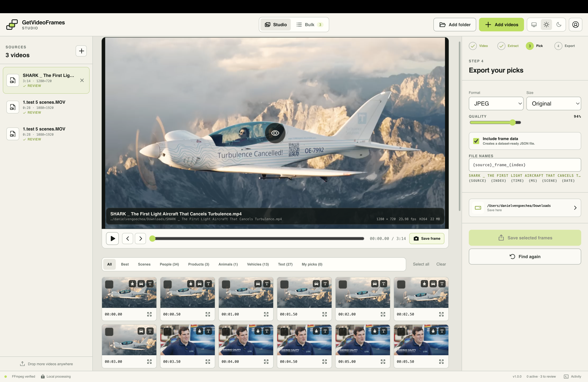Screen dimensions: 588x382
Task: Select the 00:03.00 frame checkbox
Action: click(109, 332)
